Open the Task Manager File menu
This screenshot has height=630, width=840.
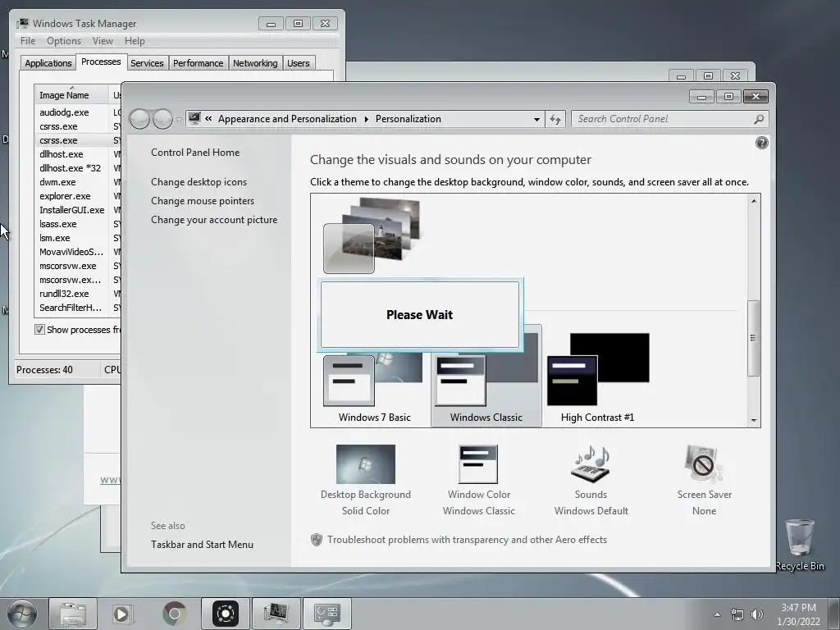[28, 41]
